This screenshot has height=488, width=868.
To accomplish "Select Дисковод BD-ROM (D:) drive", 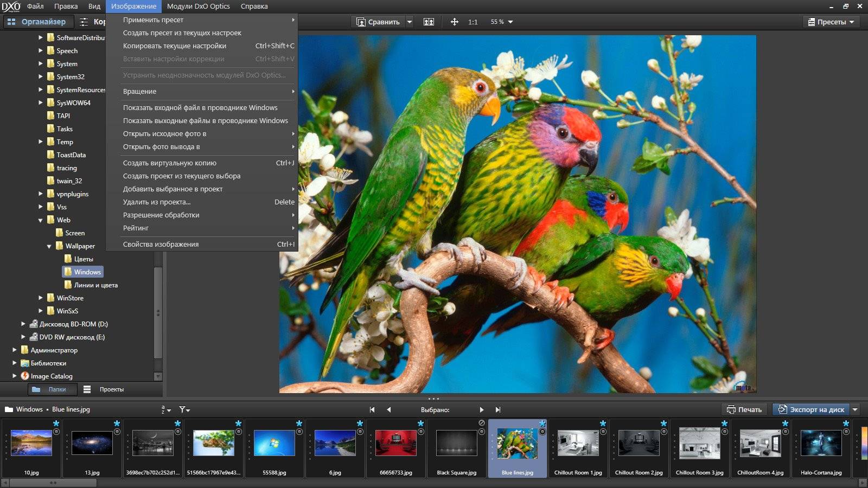I will 74,324.
